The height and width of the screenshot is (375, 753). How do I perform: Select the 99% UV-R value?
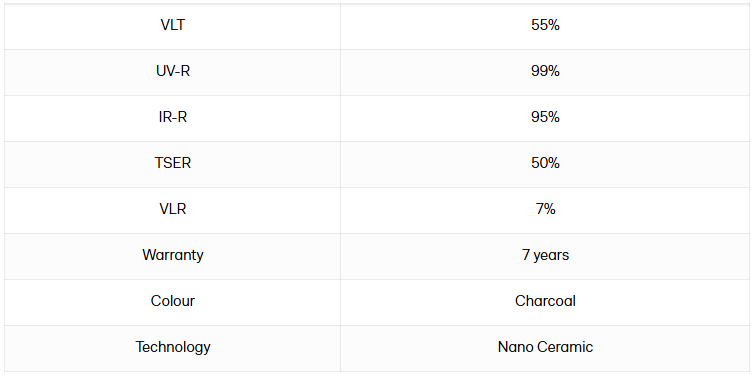coord(545,71)
